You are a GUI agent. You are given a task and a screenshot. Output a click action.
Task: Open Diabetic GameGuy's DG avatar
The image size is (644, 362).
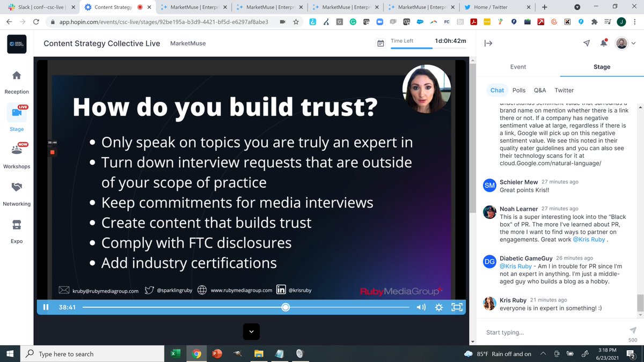(489, 262)
